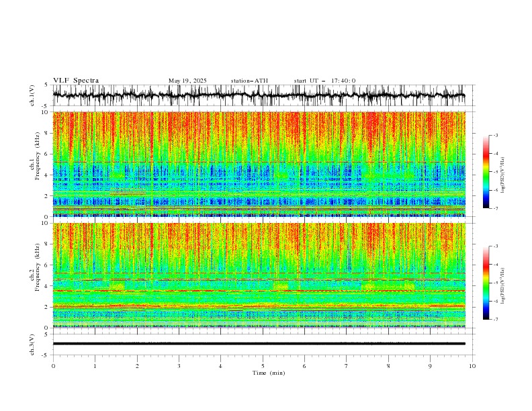Image resolution: width=532 pixels, height=411 pixels.
Task: Click the "station=ATH" header label
Action: coord(249,81)
